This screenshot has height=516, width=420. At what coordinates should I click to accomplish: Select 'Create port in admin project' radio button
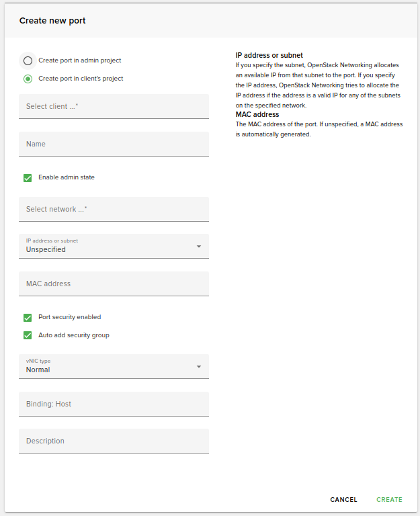[x=28, y=60]
